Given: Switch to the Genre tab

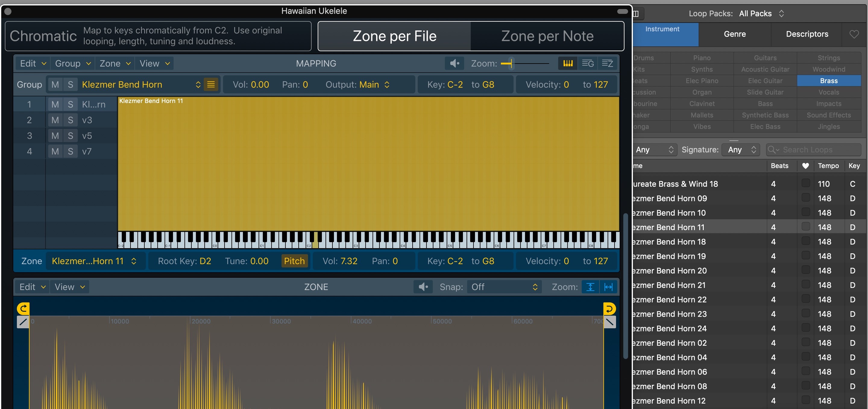Looking at the screenshot, I should 734,34.
